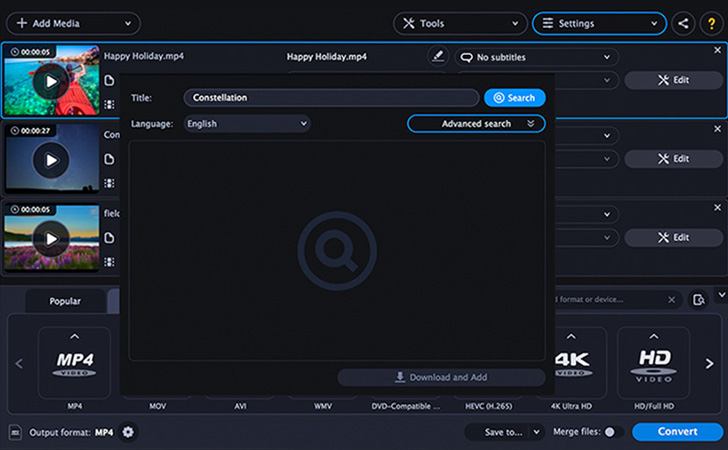Viewport: 728px width, 450px height.
Task: Click the Title field containing Constellation
Action: point(331,98)
